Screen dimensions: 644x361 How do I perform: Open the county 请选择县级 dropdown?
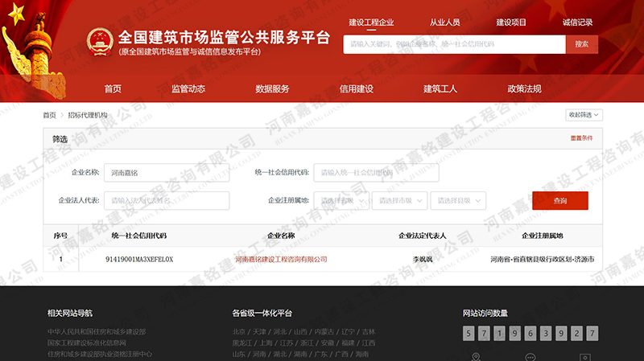point(458,201)
